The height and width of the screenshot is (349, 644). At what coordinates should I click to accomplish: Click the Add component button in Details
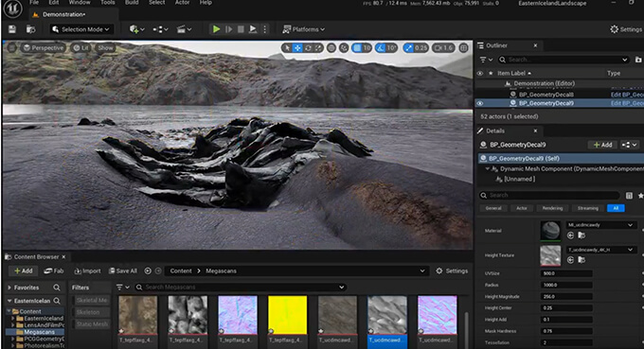click(x=602, y=145)
